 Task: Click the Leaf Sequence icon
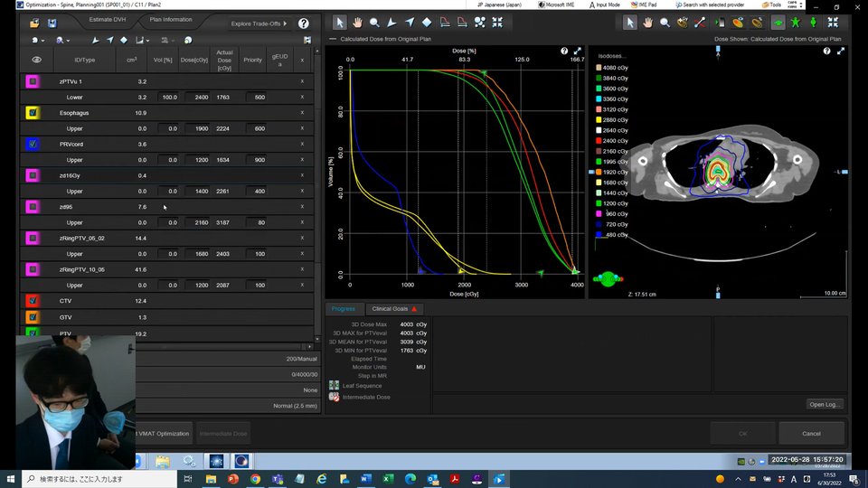[x=335, y=385]
